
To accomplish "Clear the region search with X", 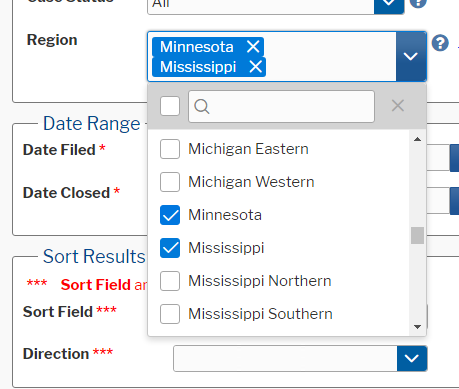I will (398, 106).
